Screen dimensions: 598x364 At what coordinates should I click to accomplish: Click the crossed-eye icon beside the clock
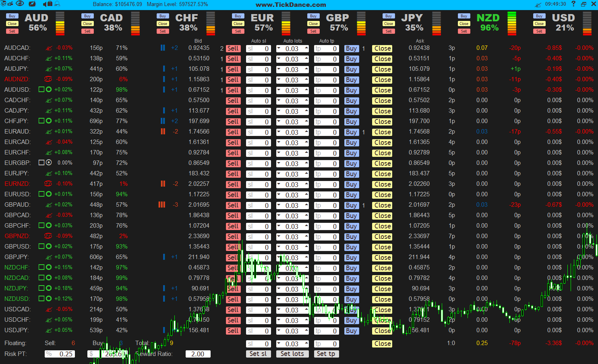[538, 4]
